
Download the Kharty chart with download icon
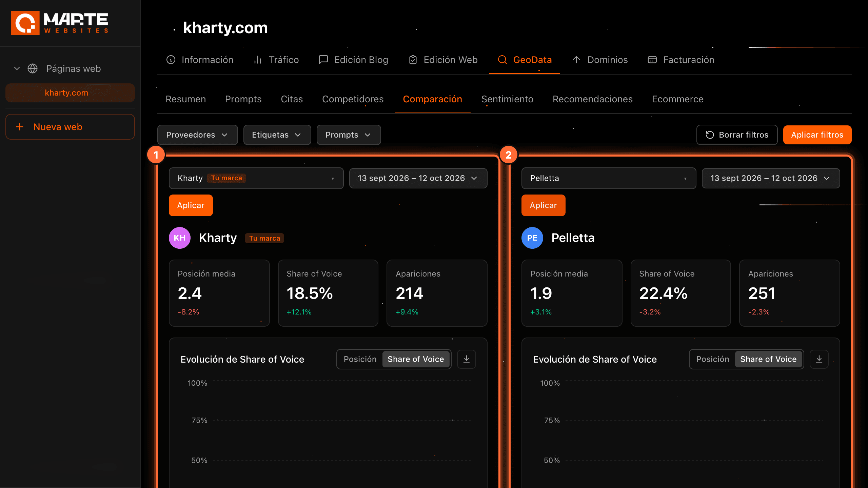click(x=467, y=359)
